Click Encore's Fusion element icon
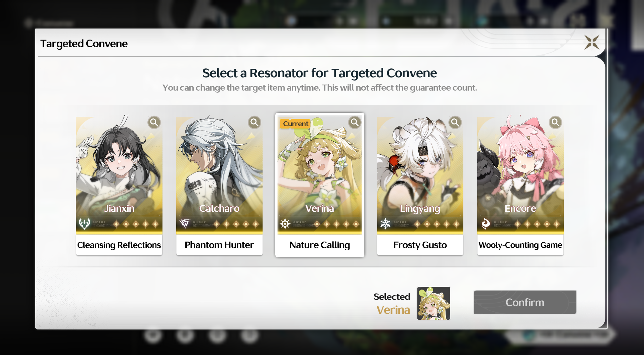Screen dimensions: 644x355 pyautogui.click(x=486, y=223)
